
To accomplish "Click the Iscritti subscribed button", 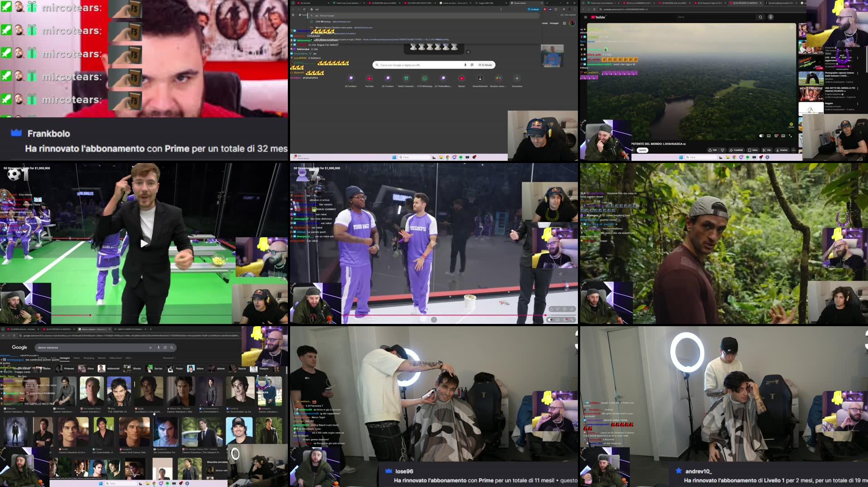I will point(642,150).
